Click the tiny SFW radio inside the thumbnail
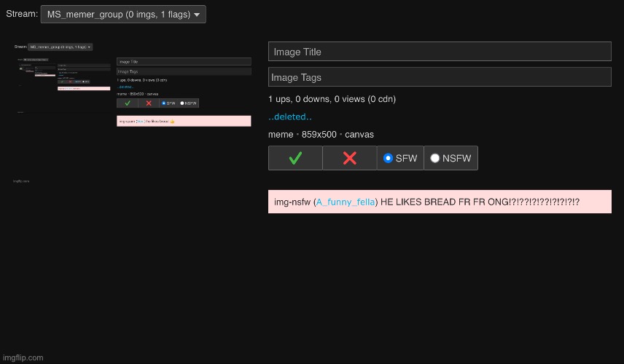The width and height of the screenshot is (624, 364). pos(164,103)
